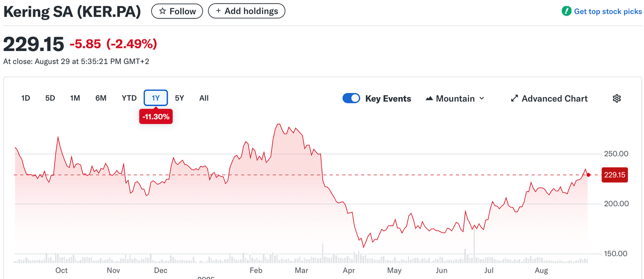Show the All time range
The image size is (644, 279).
pos(204,98)
